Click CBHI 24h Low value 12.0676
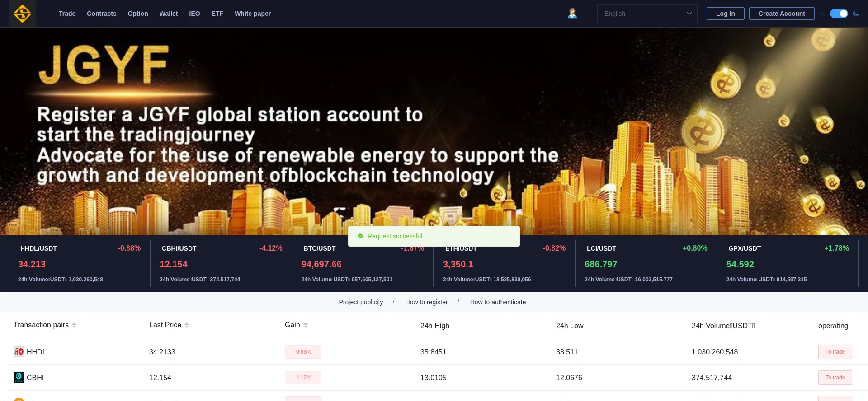Image resolution: width=868 pixels, height=401 pixels. pyautogui.click(x=569, y=378)
